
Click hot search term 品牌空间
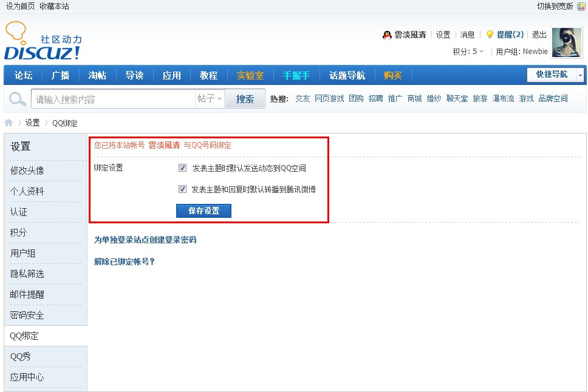pos(553,98)
